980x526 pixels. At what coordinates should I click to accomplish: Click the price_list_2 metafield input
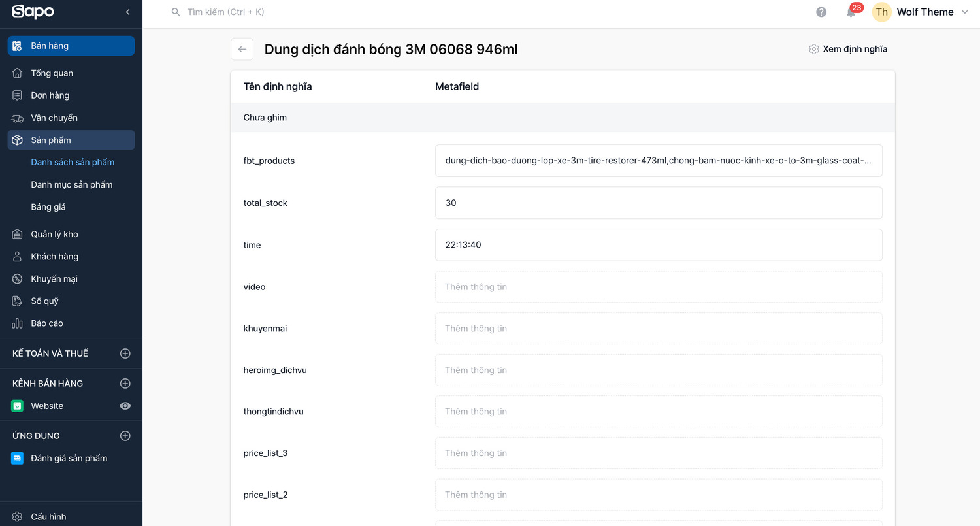pyautogui.click(x=659, y=495)
